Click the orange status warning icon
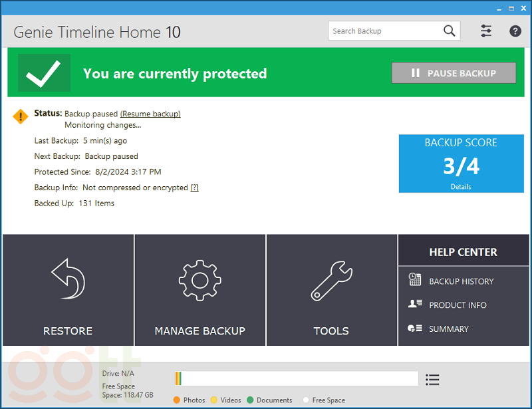This screenshot has width=532, height=409. point(21,116)
